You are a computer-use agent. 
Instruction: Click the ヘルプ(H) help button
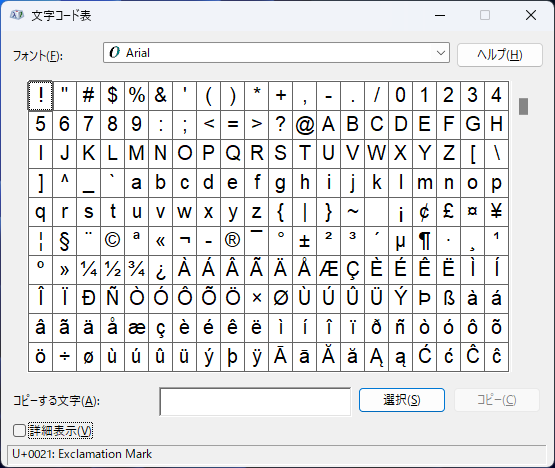(499, 55)
